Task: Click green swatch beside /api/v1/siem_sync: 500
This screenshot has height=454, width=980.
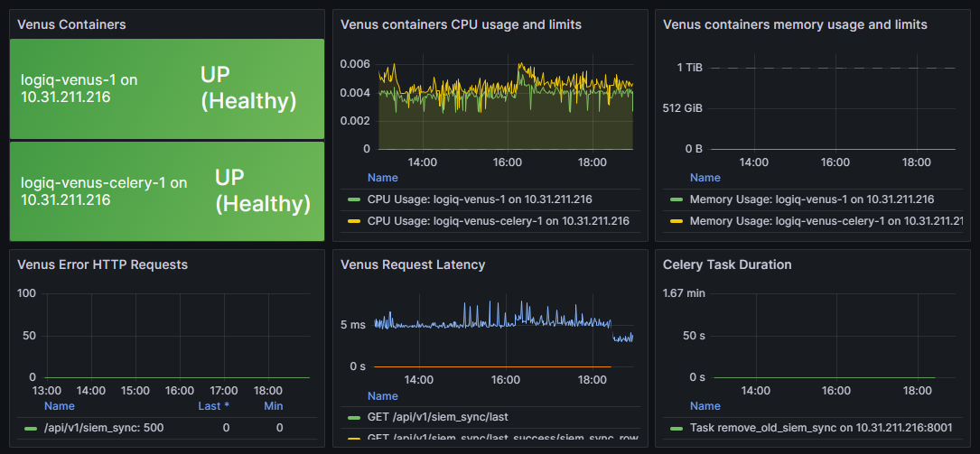Action: tap(31, 428)
